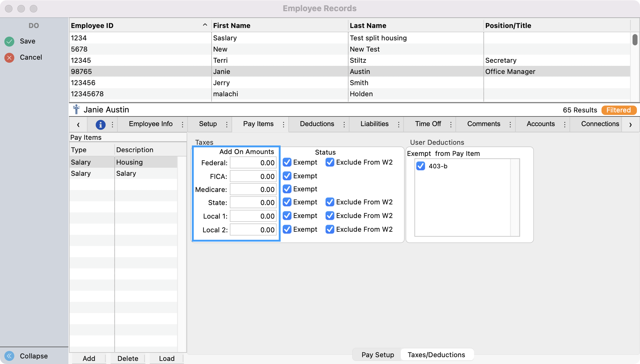Open the dots menu next to Deductions tab
Screen dimensions: 640x364
pos(344,125)
